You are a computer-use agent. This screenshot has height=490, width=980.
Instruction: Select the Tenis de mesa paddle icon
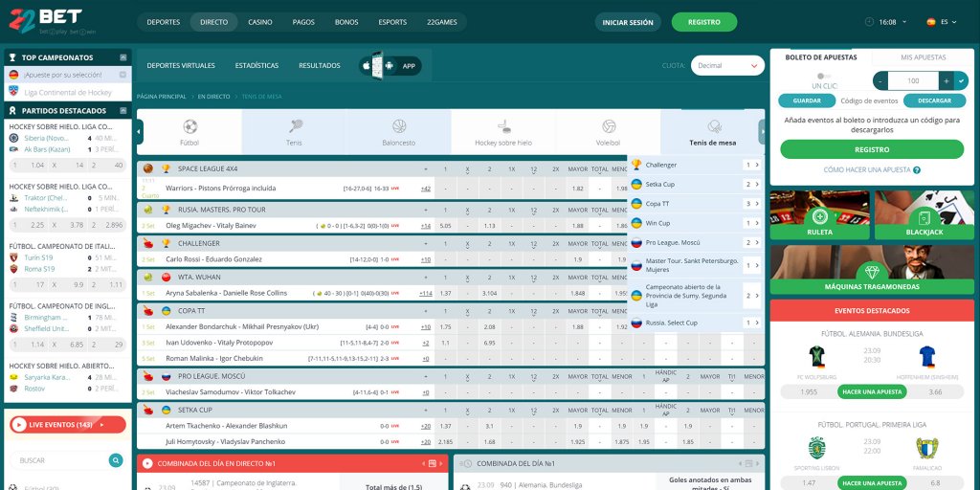[x=714, y=127]
